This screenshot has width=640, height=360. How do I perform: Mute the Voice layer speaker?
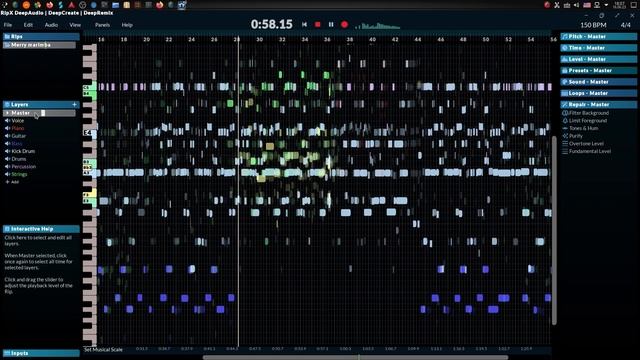click(7, 121)
